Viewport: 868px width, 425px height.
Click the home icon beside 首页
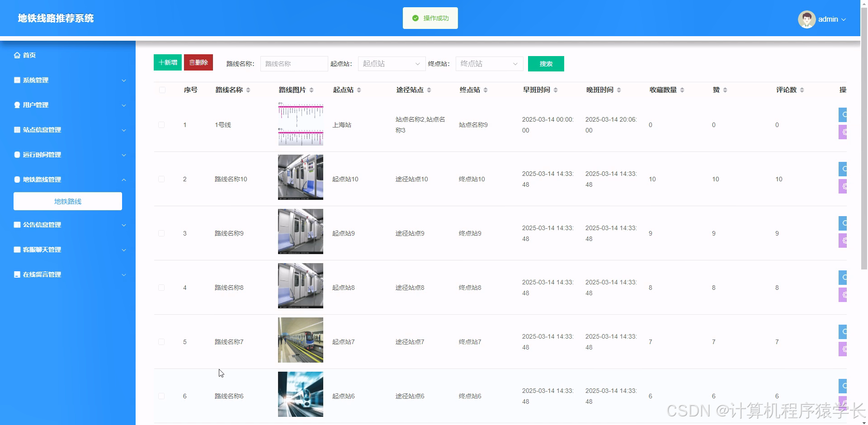pos(17,55)
